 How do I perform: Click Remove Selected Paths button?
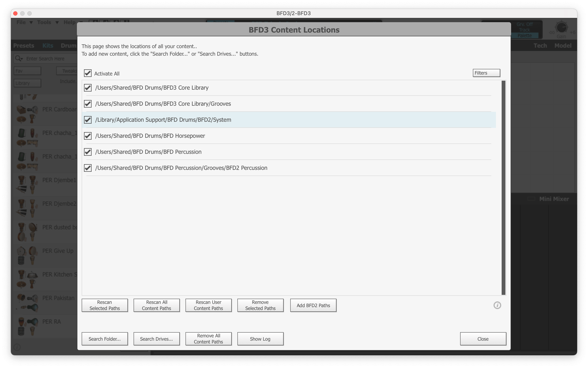[x=260, y=305]
